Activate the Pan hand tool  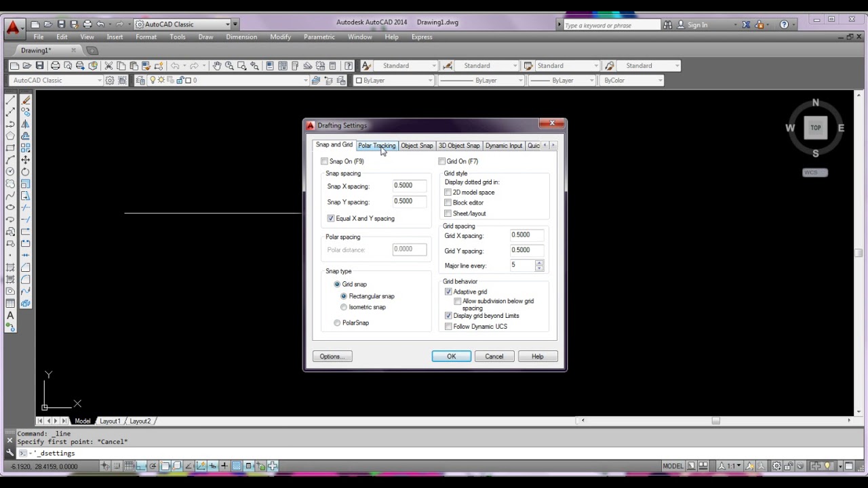click(217, 66)
